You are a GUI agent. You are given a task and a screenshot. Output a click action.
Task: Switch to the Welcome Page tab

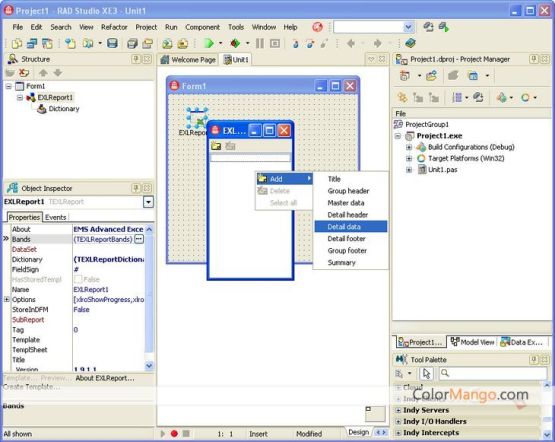pos(188,60)
